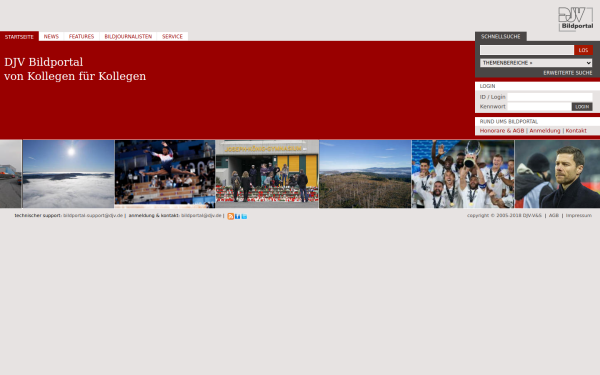Open the partially visible road photo

[11, 174]
